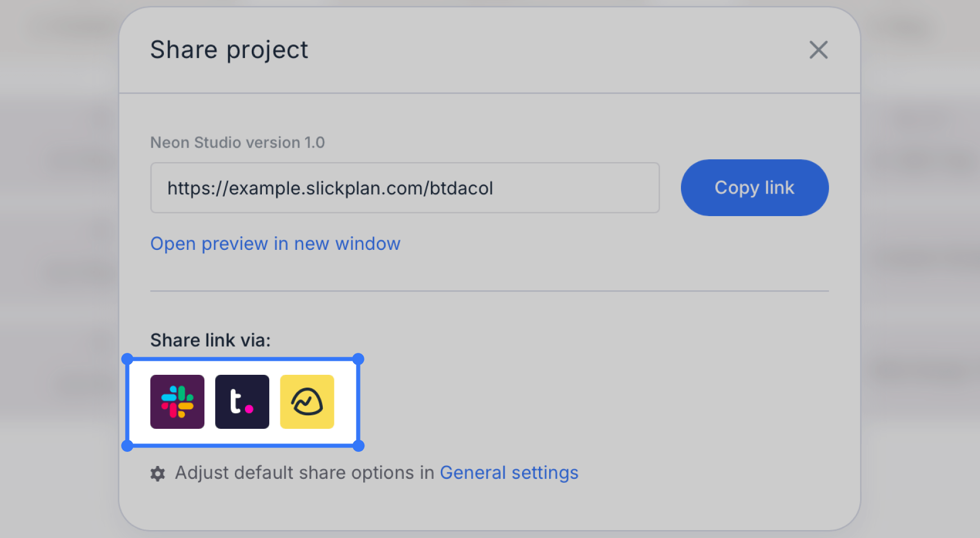Click the highlighted share icons area
This screenshot has height=538, width=980.
tap(242, 402)
